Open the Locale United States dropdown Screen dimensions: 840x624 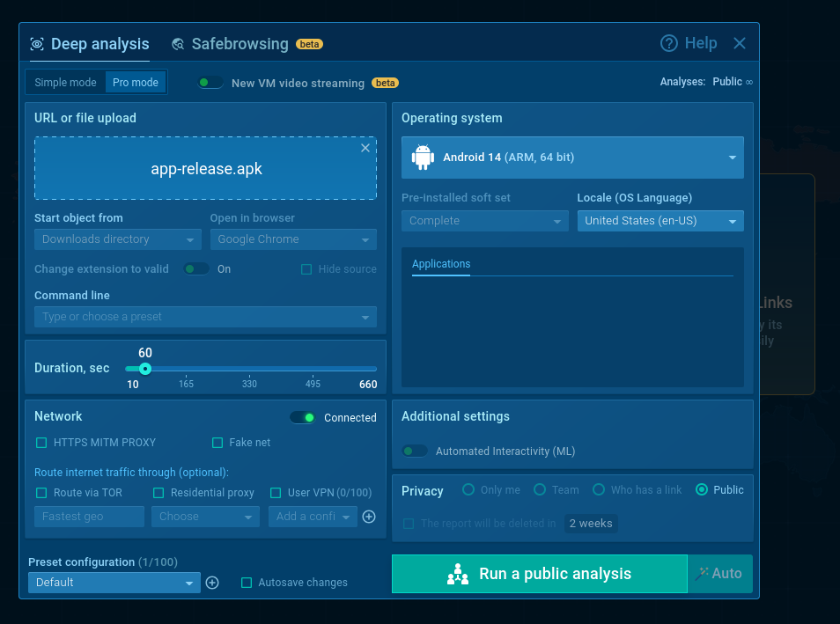point(660,221)
